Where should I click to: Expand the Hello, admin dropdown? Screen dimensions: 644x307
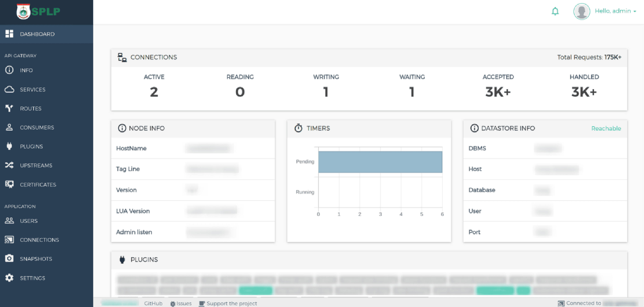click(615, 11)
